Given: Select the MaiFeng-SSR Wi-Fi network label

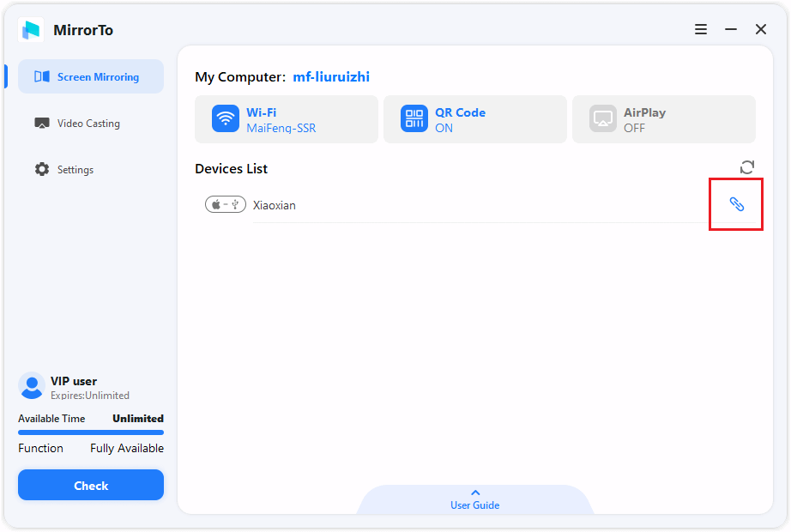Looking at the screenshot, I should pos(281,128).
